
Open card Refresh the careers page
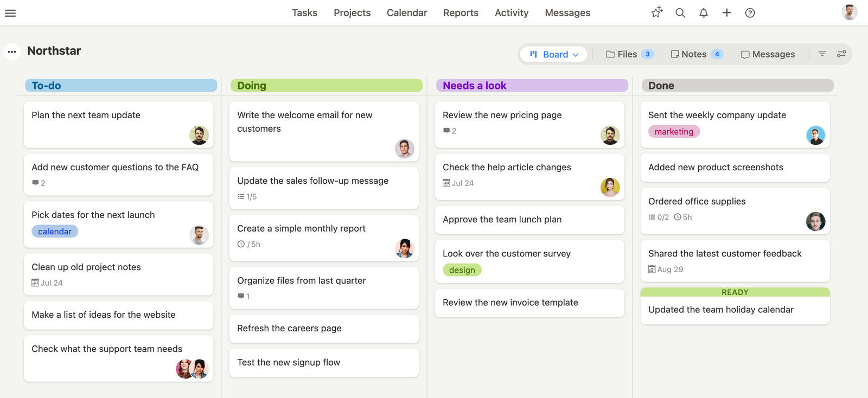tap(324, 329)
